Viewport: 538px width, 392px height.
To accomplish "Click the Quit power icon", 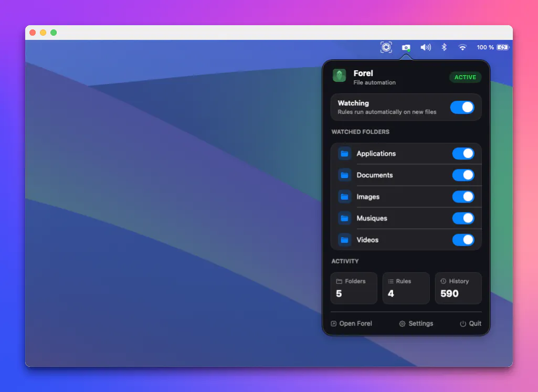I will tap(463, 324).
